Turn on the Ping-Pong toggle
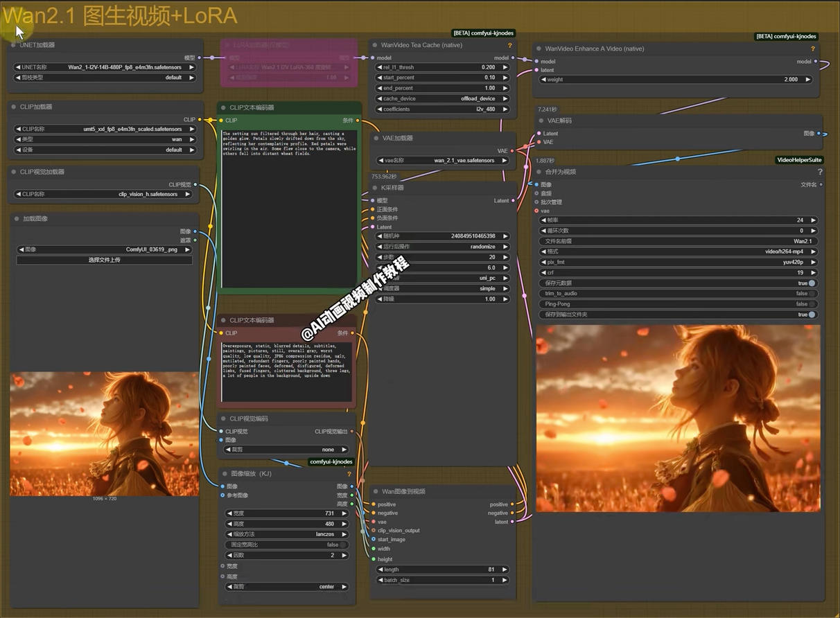This screenshot has height=618, width=840. [x=812, y=304]
